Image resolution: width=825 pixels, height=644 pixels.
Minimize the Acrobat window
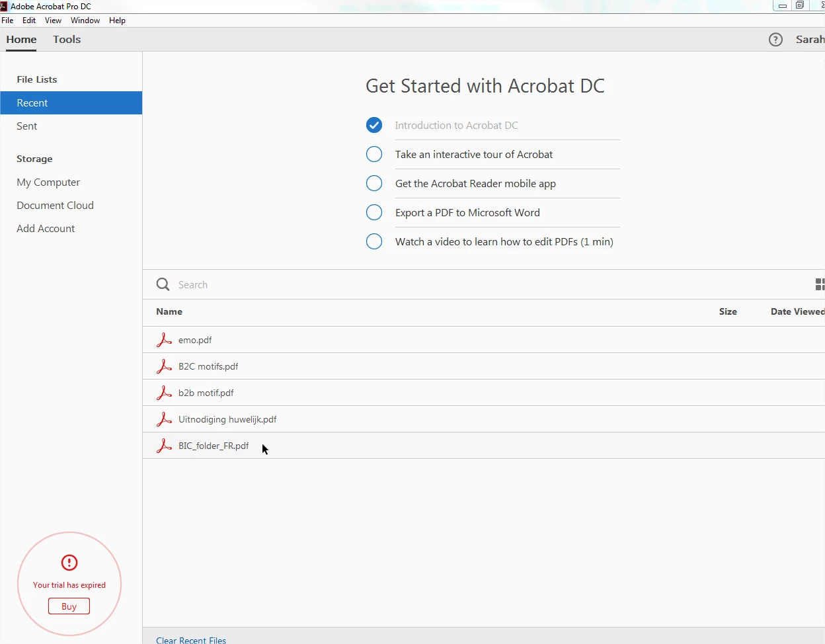coord(782,5)
